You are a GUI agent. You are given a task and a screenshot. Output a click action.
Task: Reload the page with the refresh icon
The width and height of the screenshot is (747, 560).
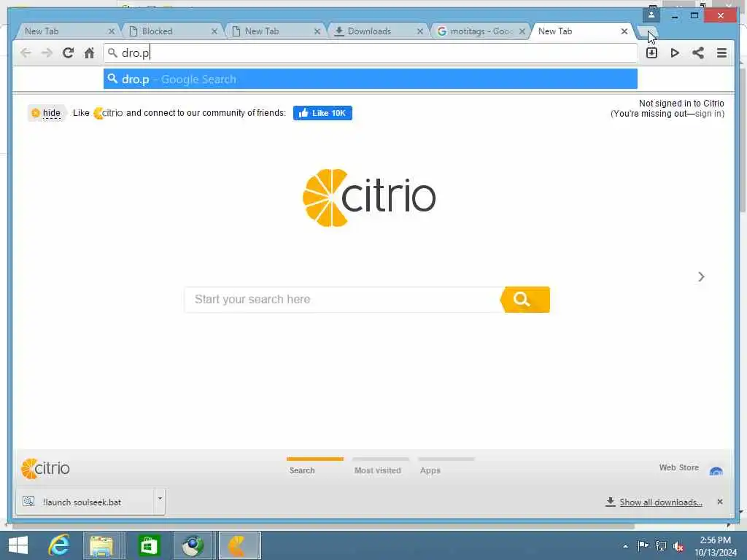68,52
